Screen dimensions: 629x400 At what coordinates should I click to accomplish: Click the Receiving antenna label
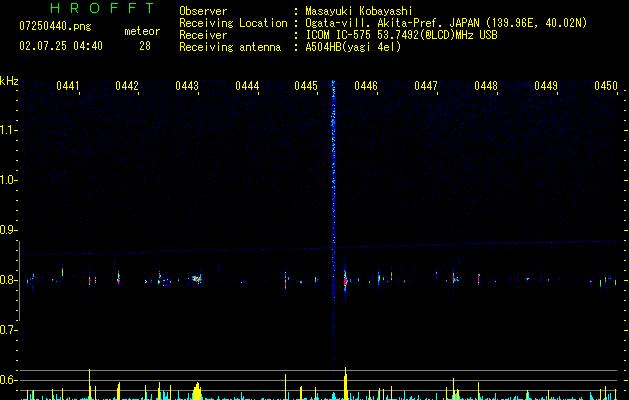[230, 47]
